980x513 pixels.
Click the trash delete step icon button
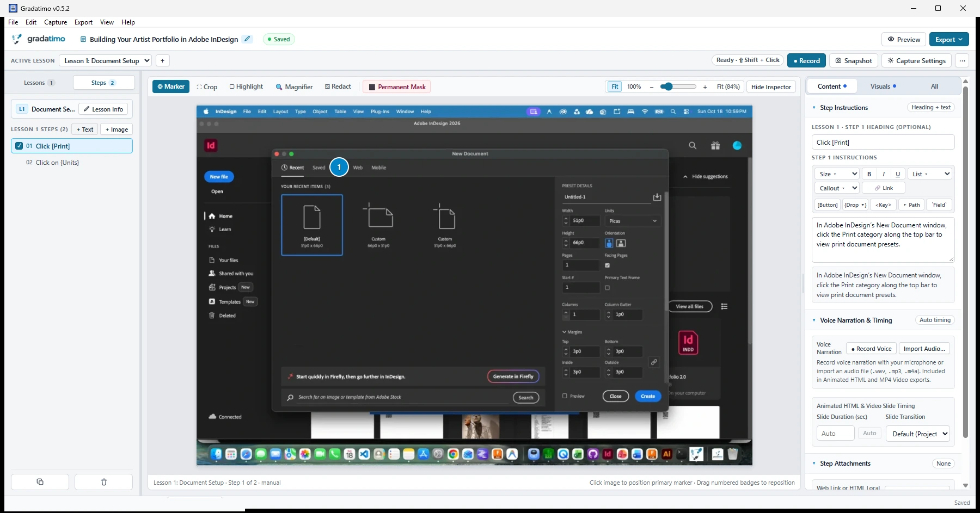103,482
